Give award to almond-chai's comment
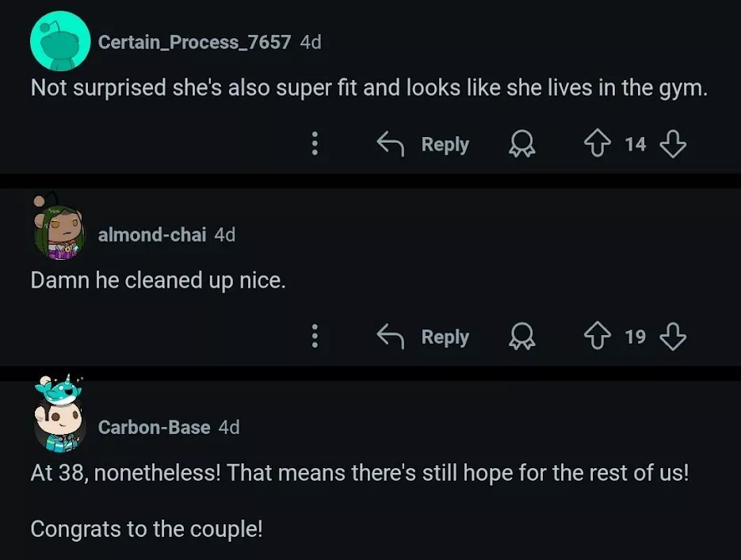 point(521,337)
